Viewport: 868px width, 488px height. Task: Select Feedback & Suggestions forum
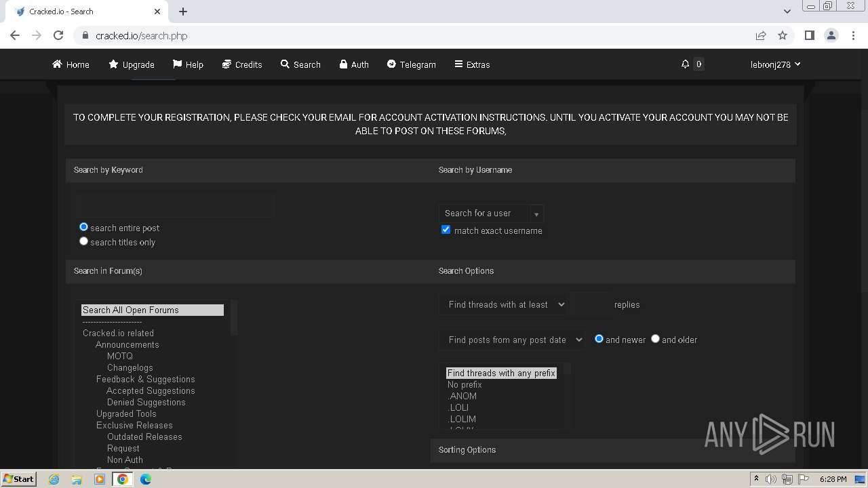point(145,379)
